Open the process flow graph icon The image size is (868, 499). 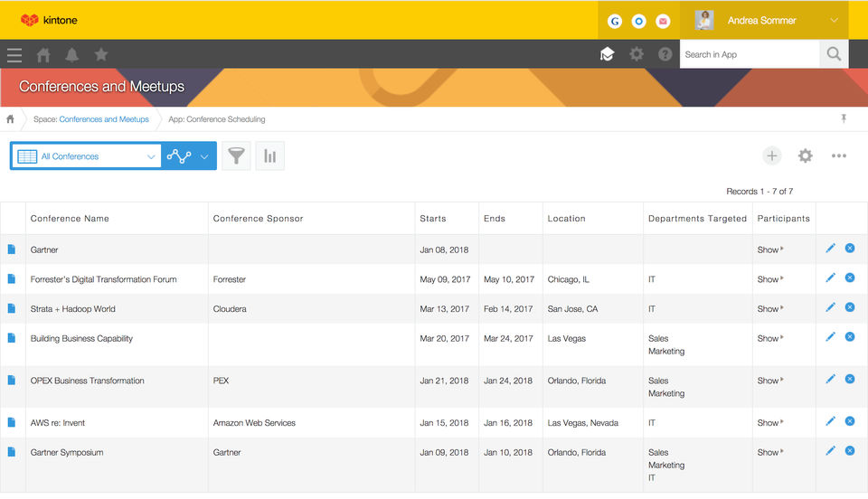click(179, 156)
